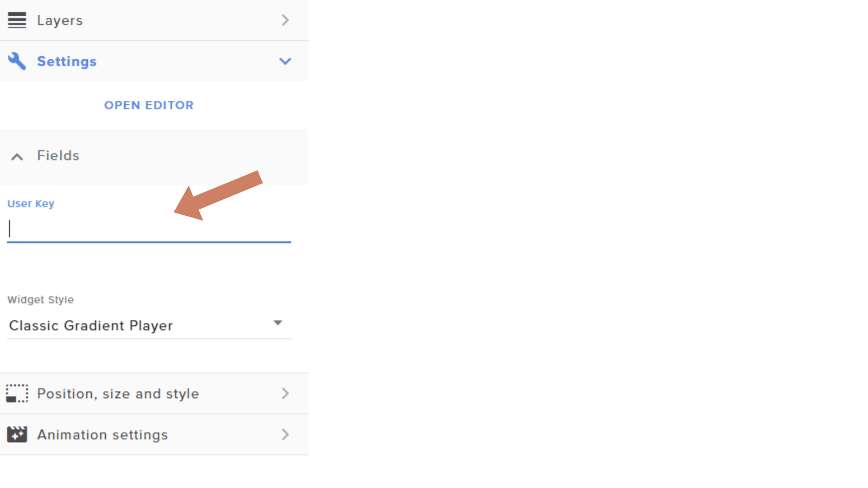Click the Widget Style dropdown arrow
The height and width of the screenshot is (488, 868).
[x=278, y=323]
